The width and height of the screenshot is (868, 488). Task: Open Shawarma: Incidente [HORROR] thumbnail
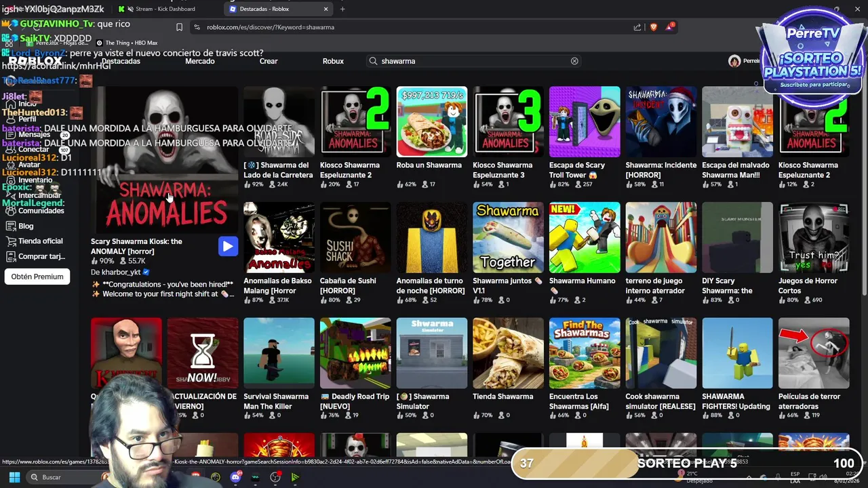point(661,121)
